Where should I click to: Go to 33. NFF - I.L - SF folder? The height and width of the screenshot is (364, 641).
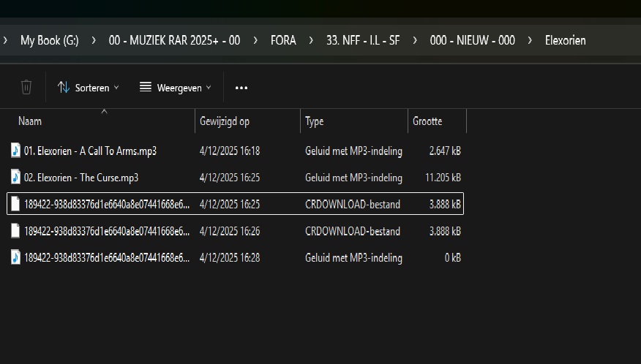363,40
